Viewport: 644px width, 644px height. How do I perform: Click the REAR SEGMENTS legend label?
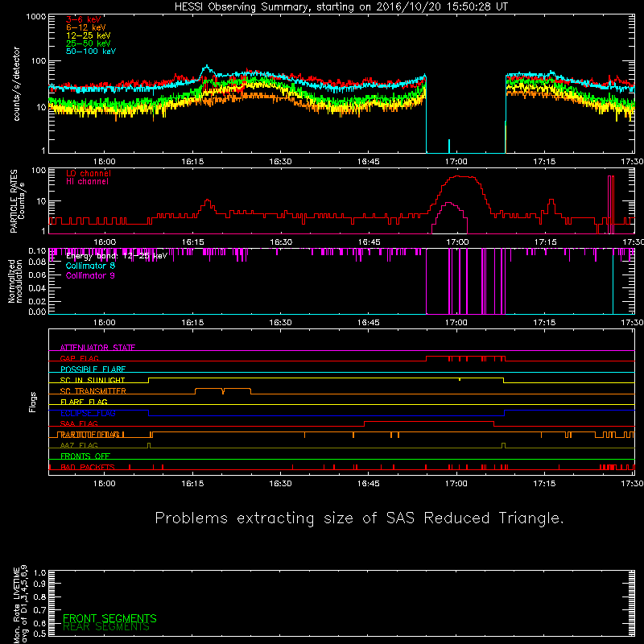(106, 627)
